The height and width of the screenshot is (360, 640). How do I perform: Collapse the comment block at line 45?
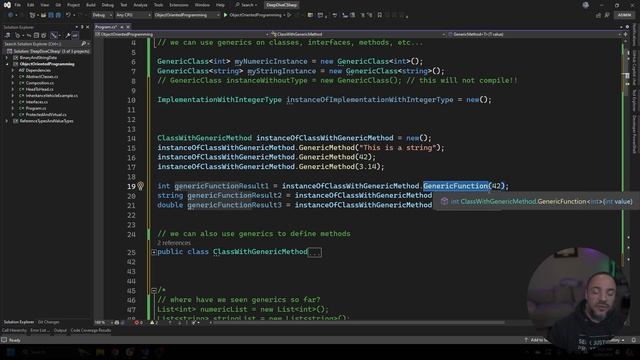coord(154,291)
